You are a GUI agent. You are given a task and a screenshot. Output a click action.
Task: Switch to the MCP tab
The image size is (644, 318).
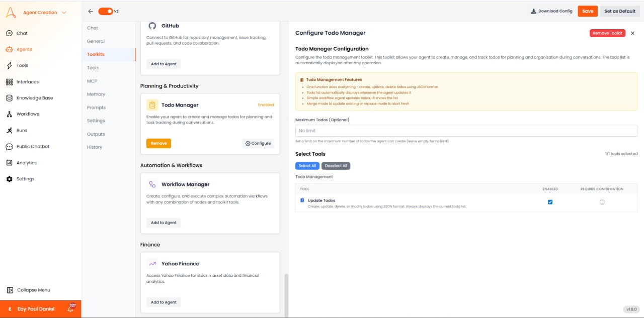pos(93,80)
